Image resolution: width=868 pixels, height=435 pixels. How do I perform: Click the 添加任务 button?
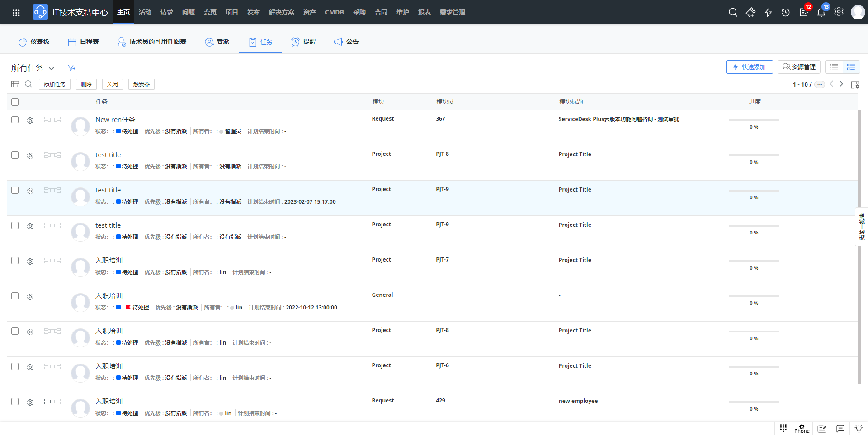click(55, 84)
